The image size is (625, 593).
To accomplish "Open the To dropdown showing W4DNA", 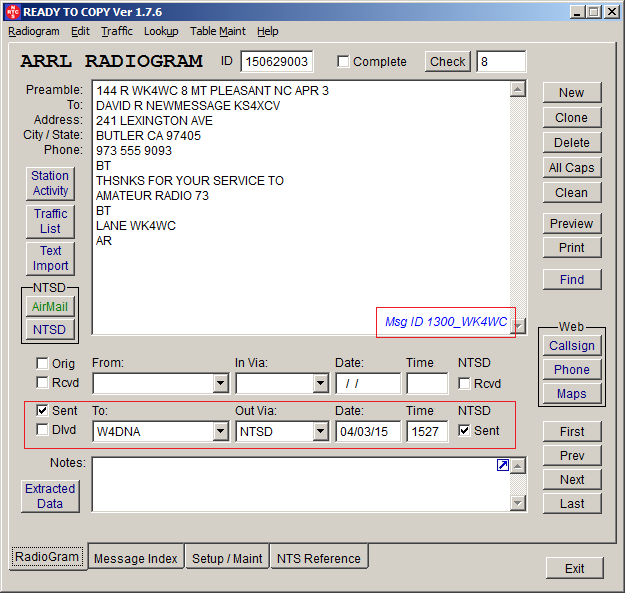I will (220, 431).
